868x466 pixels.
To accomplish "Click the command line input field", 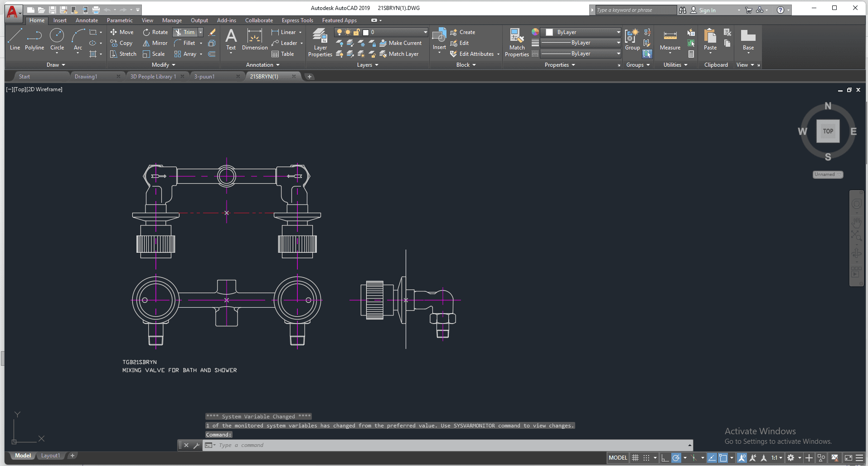I will coord(449,445).
